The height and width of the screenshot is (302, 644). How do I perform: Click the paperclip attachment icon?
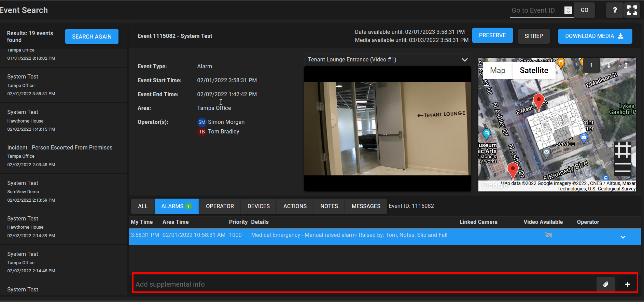click(x=606, y=284)
